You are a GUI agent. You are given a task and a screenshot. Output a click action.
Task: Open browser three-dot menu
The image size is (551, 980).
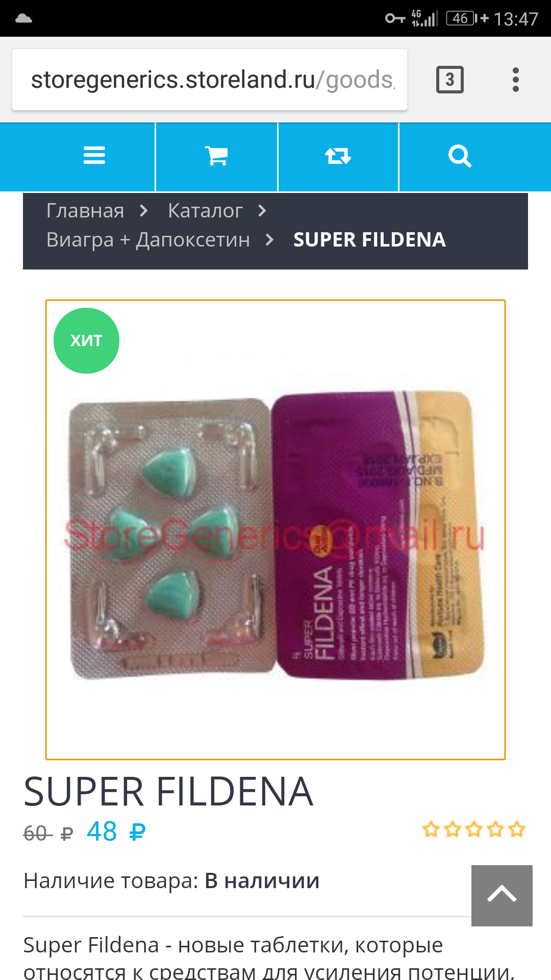(516, 80)
